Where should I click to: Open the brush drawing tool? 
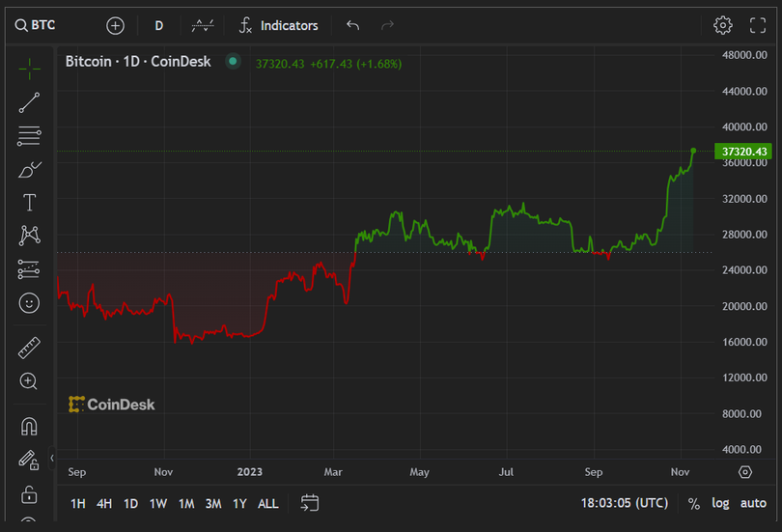tap(29, 170)
